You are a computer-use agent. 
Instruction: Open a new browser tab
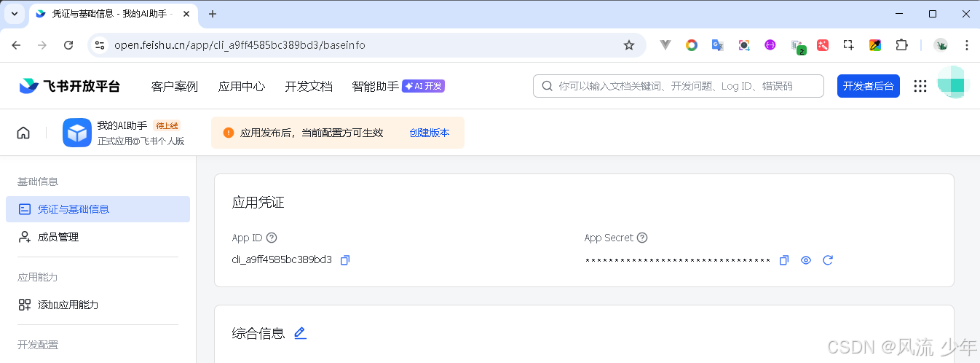(213, 14)
